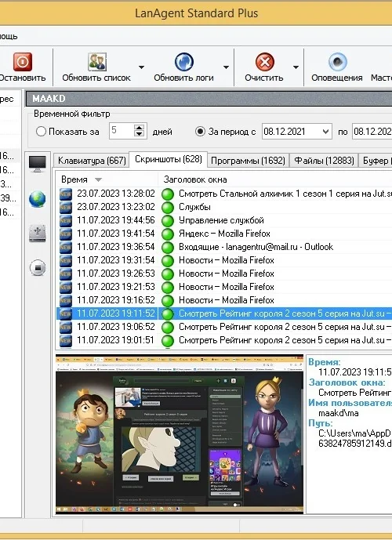Image resolution: width=392 pixels, height=540 pixels.
Task: Click the red Остановить stop icon
Action: click(x=23, y=62)
